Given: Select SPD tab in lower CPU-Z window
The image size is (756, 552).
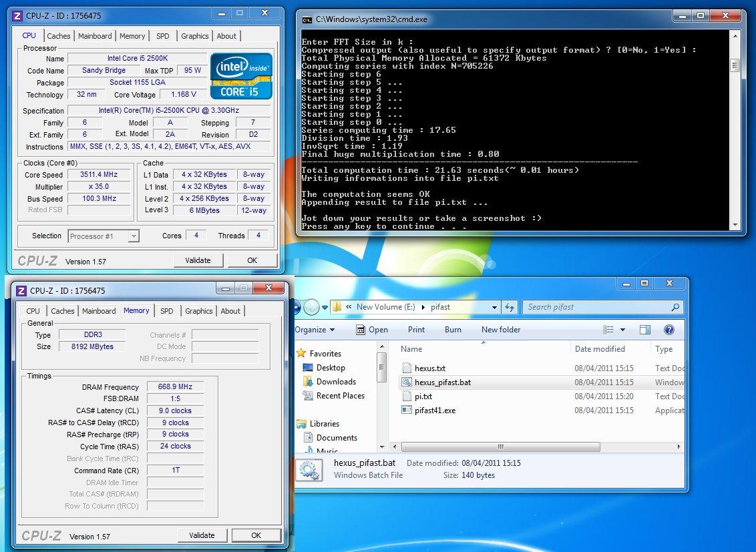Looking at the screenshot, I should tap(166, 310).
